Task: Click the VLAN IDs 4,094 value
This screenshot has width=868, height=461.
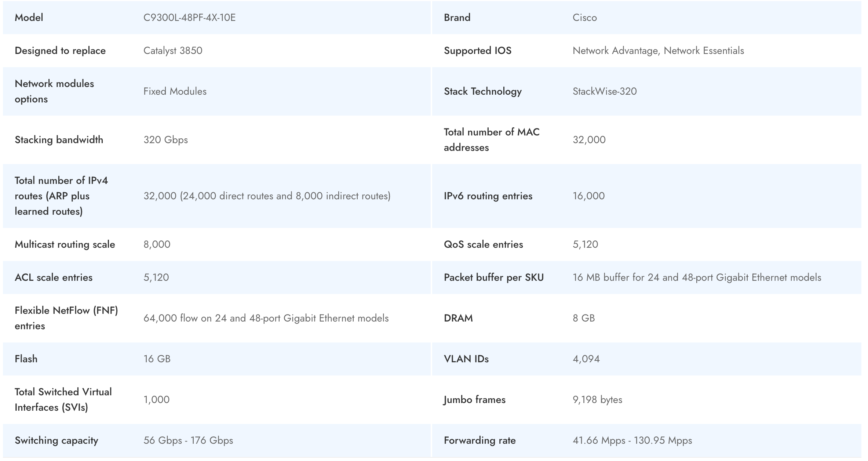Action: click(x=586, y=359)
